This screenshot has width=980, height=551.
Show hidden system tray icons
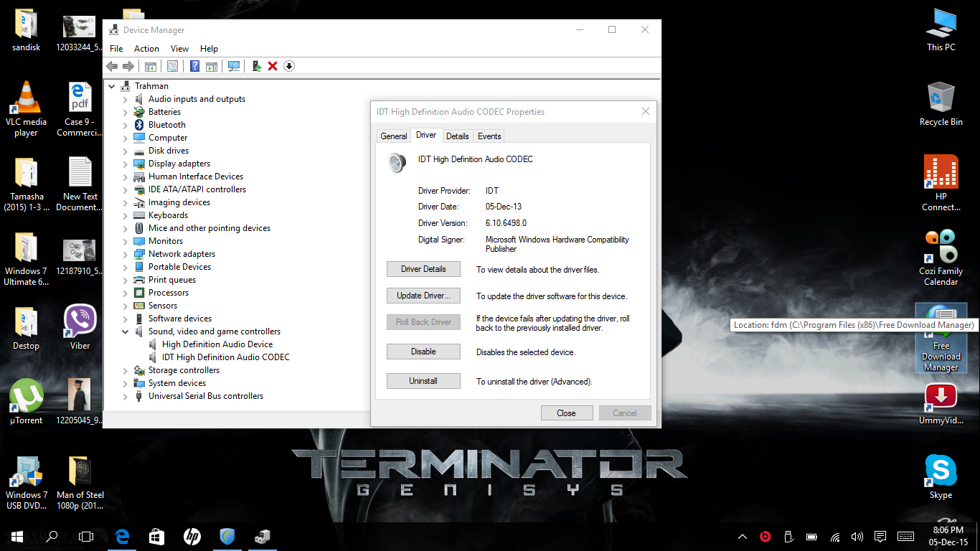pyautogui.click(x=743, y=537)
